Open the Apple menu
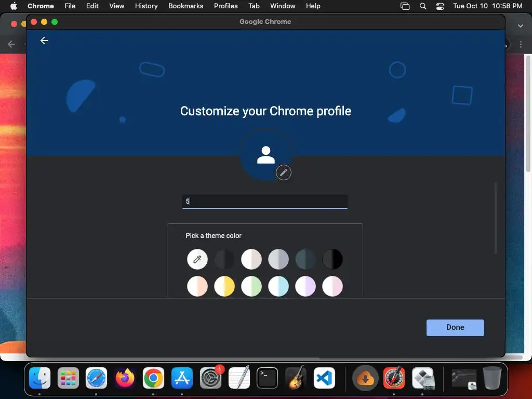This screenshot has height=399, width=532. (14, 6)
